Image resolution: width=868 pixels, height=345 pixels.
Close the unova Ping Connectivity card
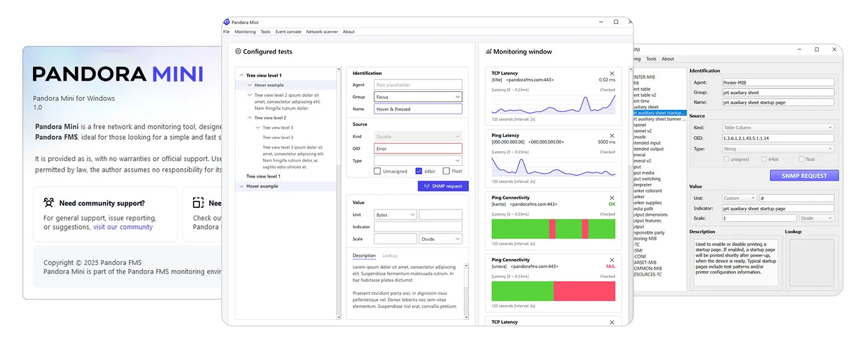(612, 260)
